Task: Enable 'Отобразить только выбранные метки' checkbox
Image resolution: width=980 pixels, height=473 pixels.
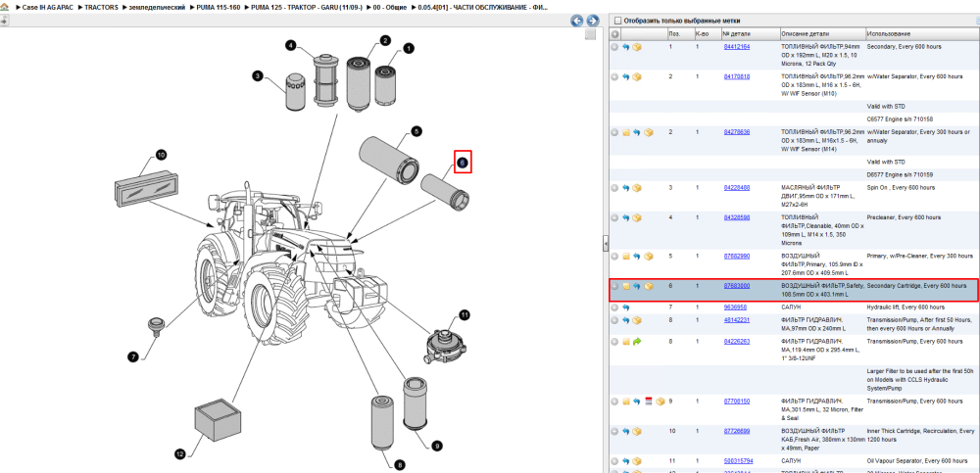Action: coord(618,21)
